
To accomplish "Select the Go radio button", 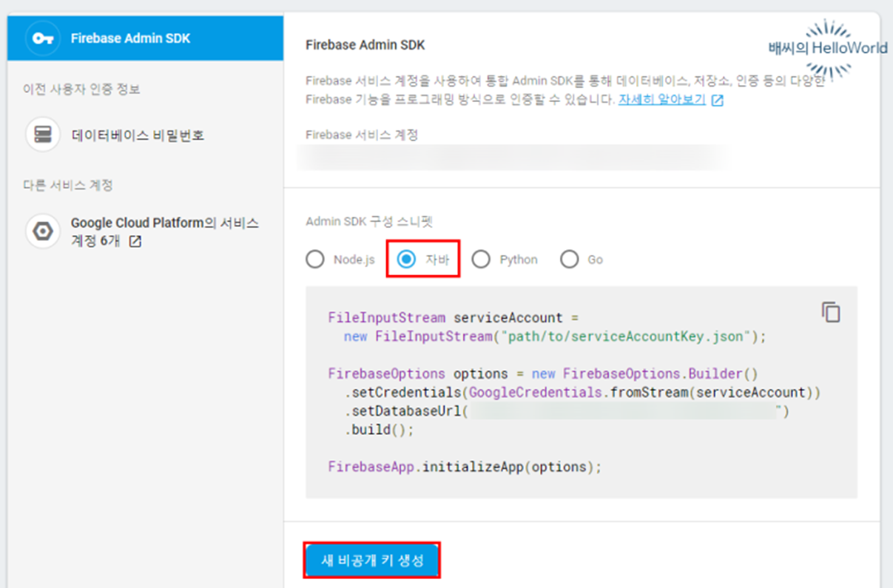I will (x=569, y=260).
